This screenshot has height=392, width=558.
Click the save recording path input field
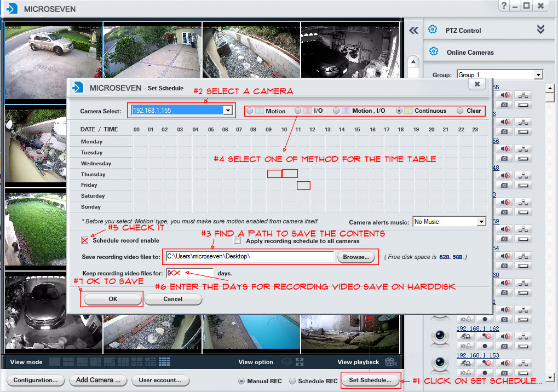click(250, 256)
